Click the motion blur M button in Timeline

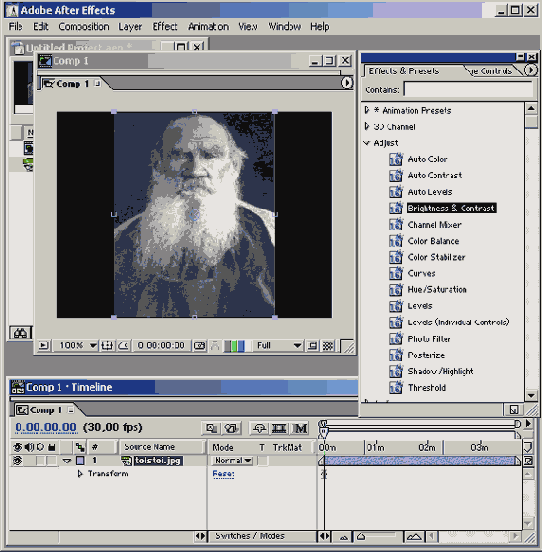[x=300, y=428]
